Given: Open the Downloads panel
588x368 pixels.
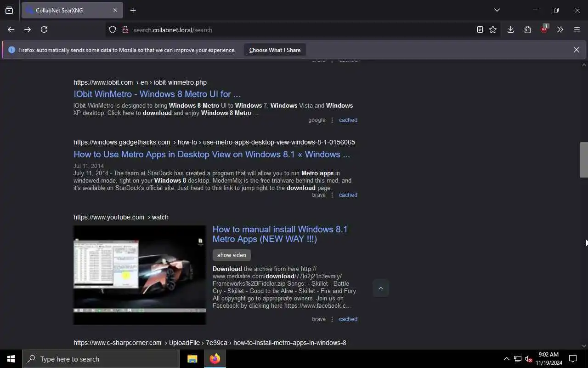Looking at the screenshot, I should 510,29.
